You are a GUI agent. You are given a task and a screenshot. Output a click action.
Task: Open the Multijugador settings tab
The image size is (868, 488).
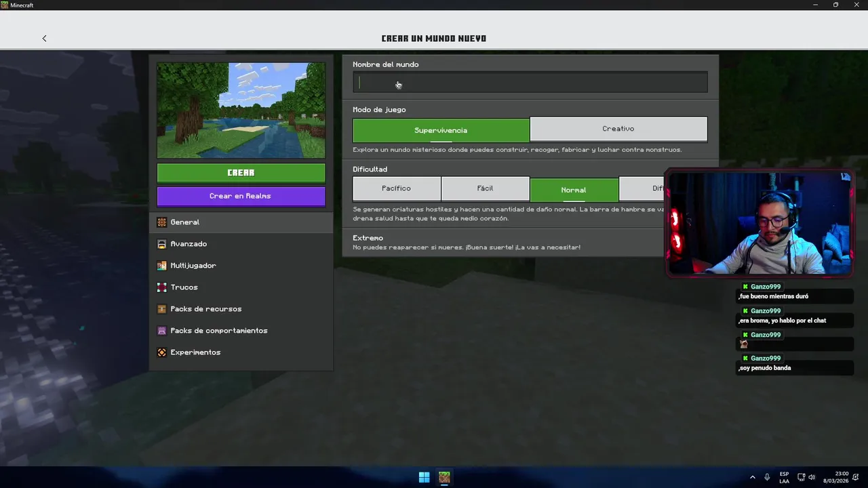pos(241,266)
